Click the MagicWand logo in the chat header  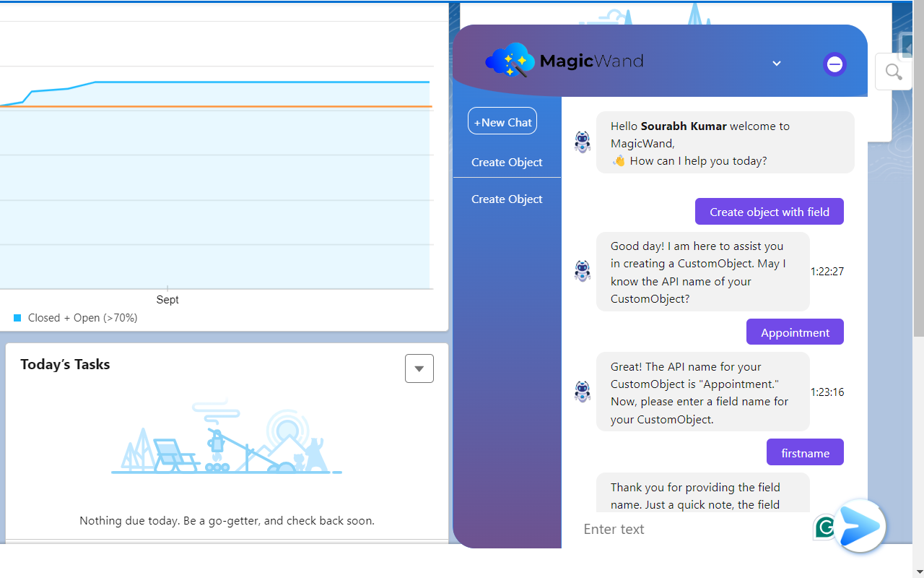(x=565, y=61)
